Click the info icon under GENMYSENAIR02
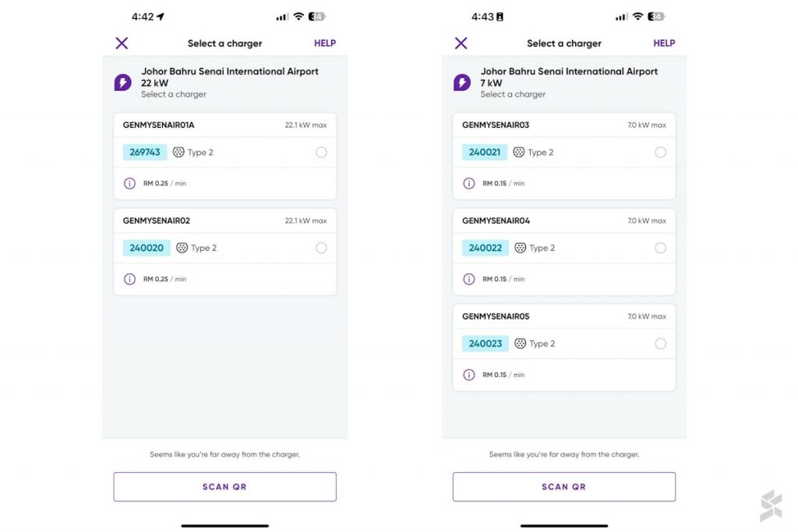Screen dimensions: 798x532 [x=130, y=280]
